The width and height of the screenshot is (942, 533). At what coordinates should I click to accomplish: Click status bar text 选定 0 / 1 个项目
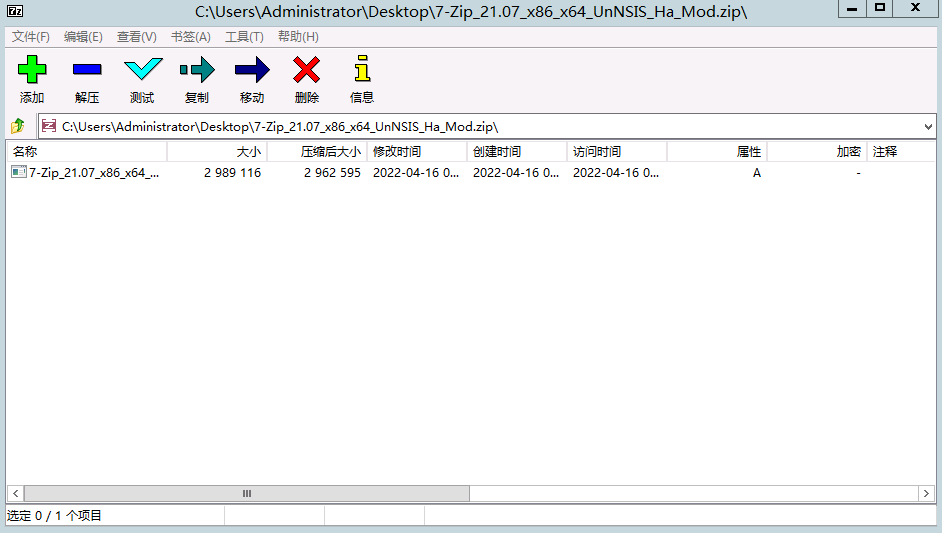[x=54, y=516]
